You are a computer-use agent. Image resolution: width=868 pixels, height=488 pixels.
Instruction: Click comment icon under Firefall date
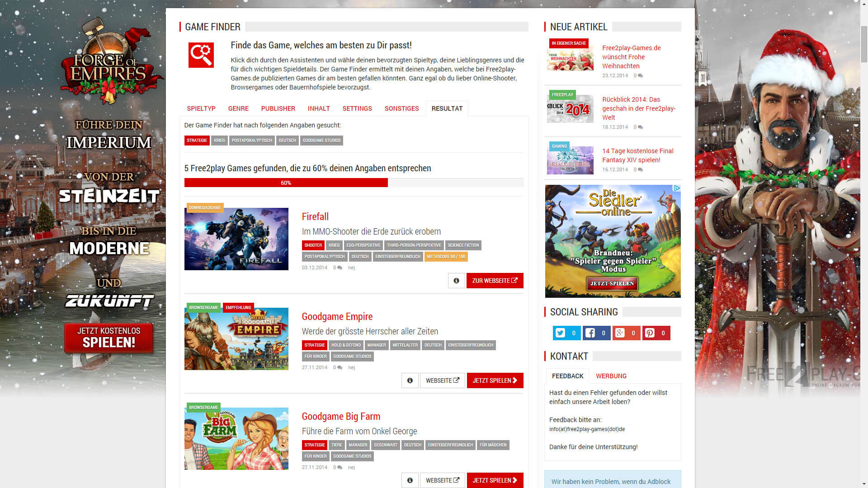pos(340,268)
